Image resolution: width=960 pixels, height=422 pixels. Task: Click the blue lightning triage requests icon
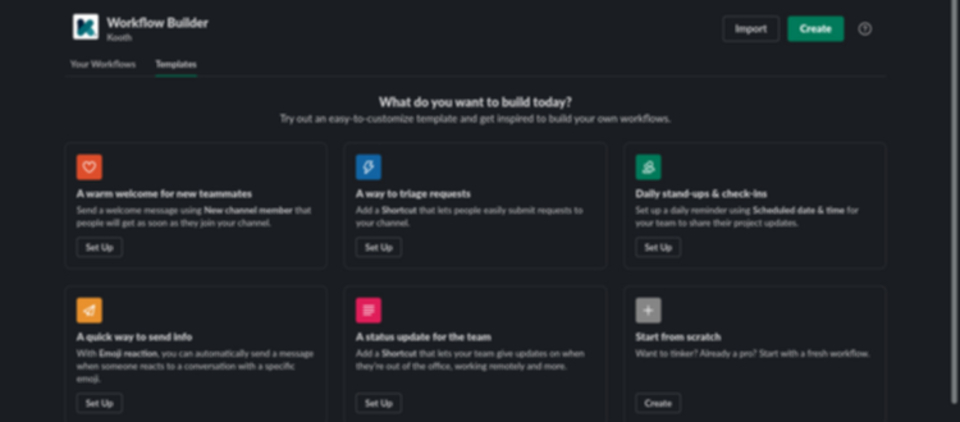click(x=369, y=167)
